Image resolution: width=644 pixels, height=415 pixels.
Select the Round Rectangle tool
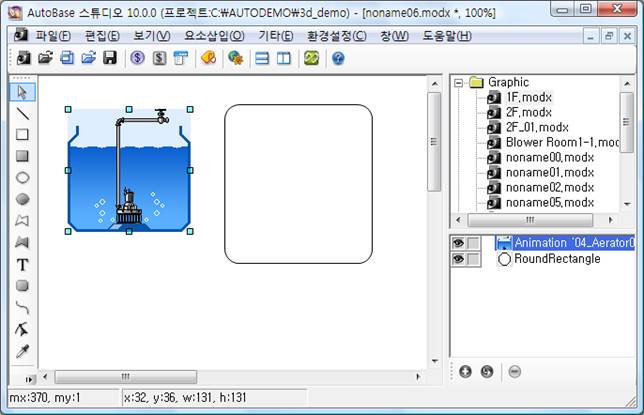(23, 286)
